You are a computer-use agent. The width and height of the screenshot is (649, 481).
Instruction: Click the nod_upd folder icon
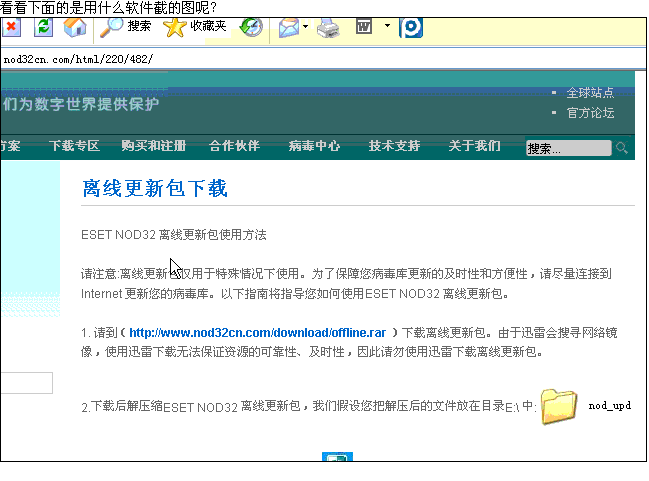coord(559,406)
